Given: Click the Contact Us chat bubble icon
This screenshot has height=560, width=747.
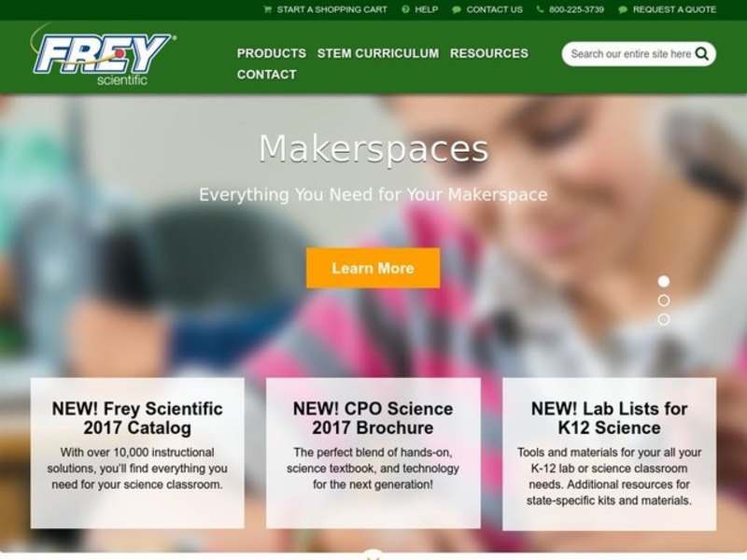Looking at the screenshot, I should (x=457, y=9).
